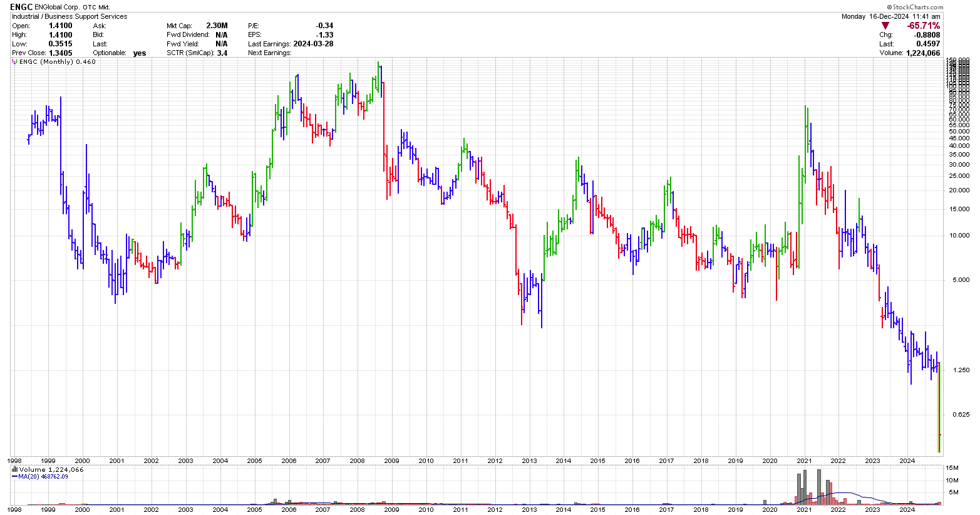Viewport: 980px width, 515px height.
Task: Click the 10.000 price axis label
Action: click(x=959, y=236)
